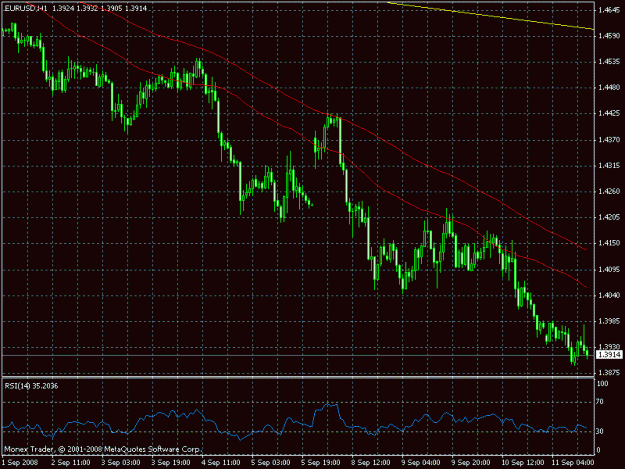Click the 10 Sep 12:00 time label
The width and height of the screenshot is (625, 469).
[521, 463]
